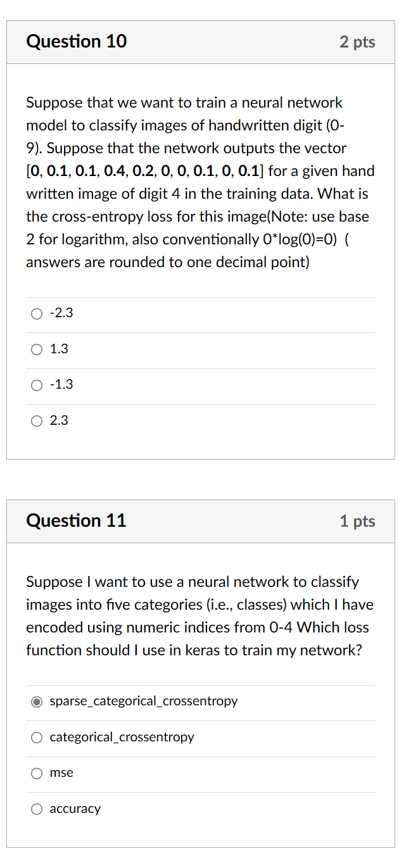This screenshot has height=868, width=411.
Task: Pick the 2.3 answer choice
Action: (x=36, y=420)
